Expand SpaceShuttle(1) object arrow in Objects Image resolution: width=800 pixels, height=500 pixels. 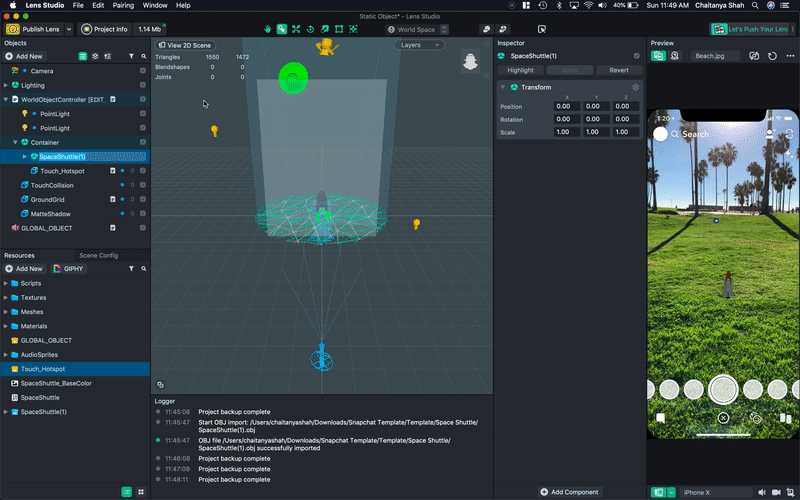(x=24, y=157)
